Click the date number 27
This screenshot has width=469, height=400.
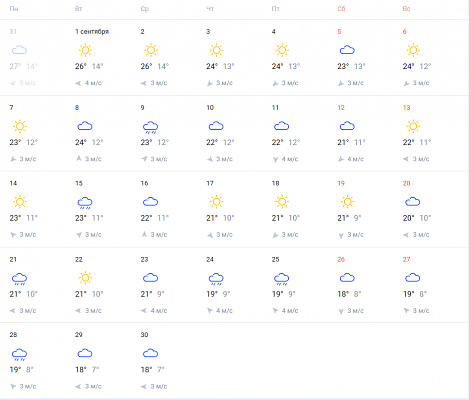(x=406, y=259)
